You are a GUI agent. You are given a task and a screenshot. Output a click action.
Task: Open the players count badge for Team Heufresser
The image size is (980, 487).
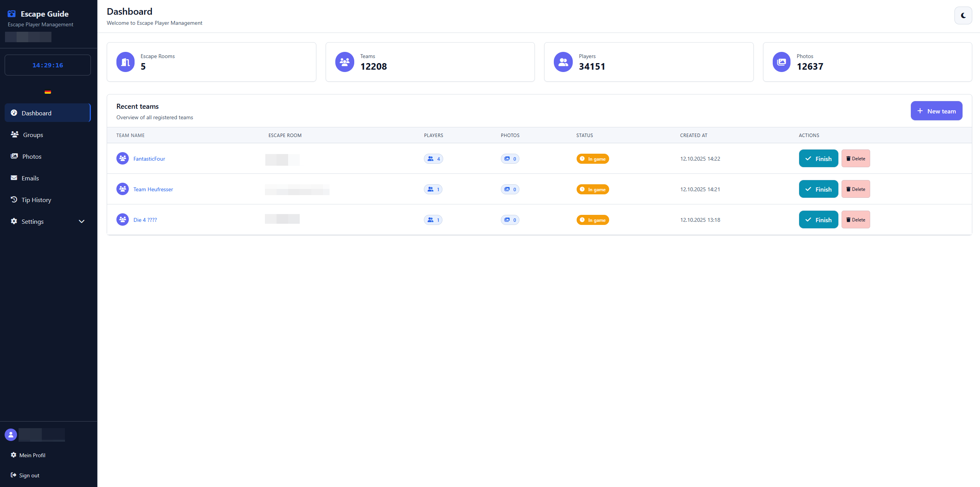pos(433,189)
